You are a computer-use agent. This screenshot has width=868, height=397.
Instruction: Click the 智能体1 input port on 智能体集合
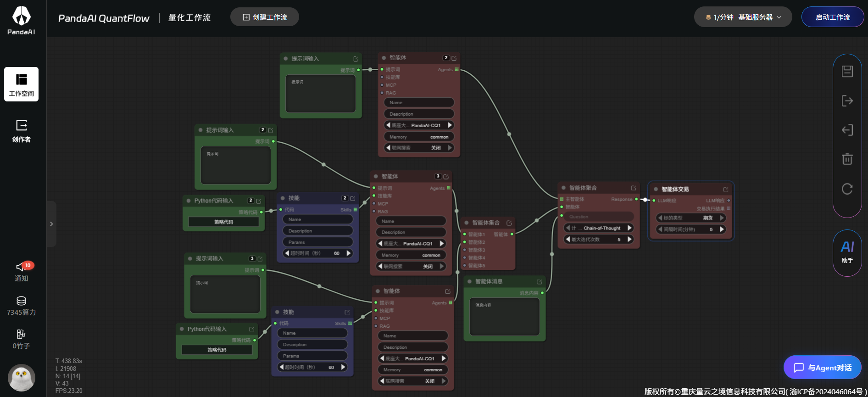click(465, 234)
